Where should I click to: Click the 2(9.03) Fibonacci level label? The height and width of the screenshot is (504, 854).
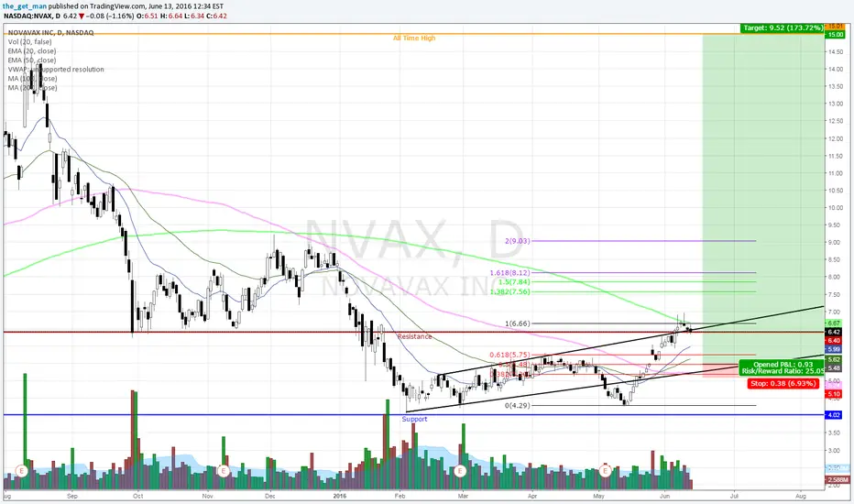[x=518, y=241]
